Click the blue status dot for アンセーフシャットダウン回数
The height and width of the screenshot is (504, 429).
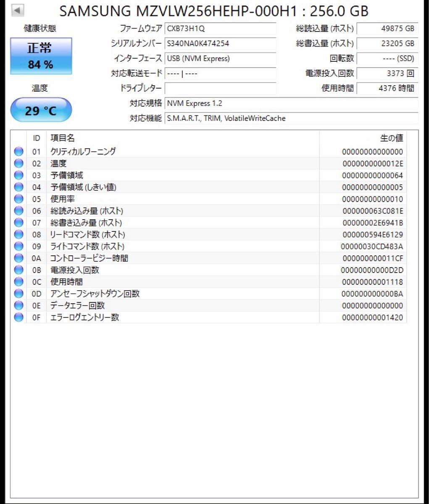pyautogui.click(x=18, y=294)
